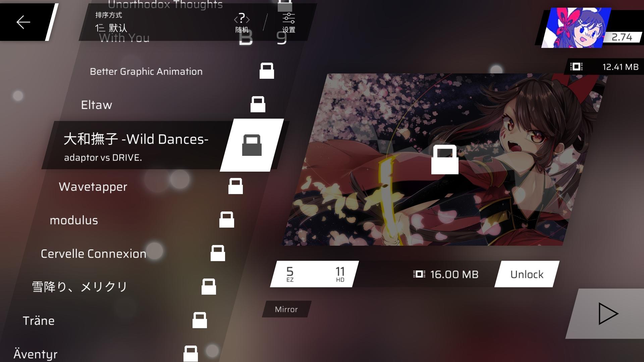Open the settings sliders icon
644x362 pixels.
click(x=288, y=22)
